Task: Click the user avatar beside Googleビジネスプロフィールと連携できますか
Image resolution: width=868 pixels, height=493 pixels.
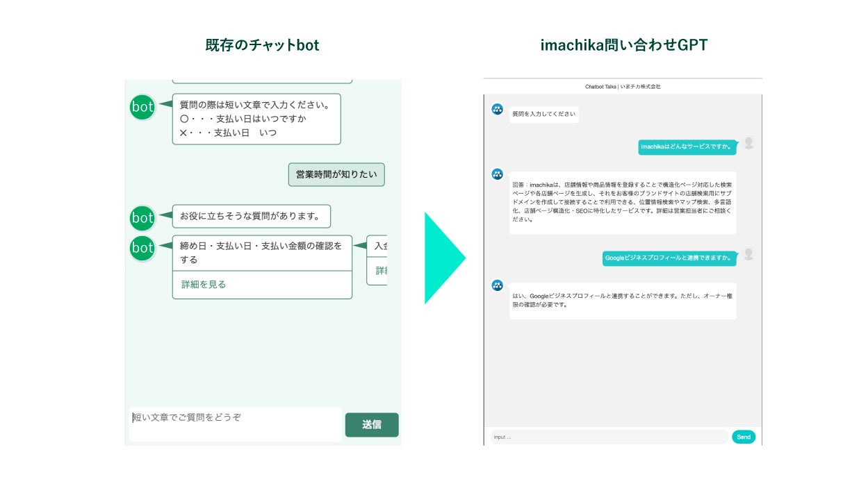Action: click(748, 253)
